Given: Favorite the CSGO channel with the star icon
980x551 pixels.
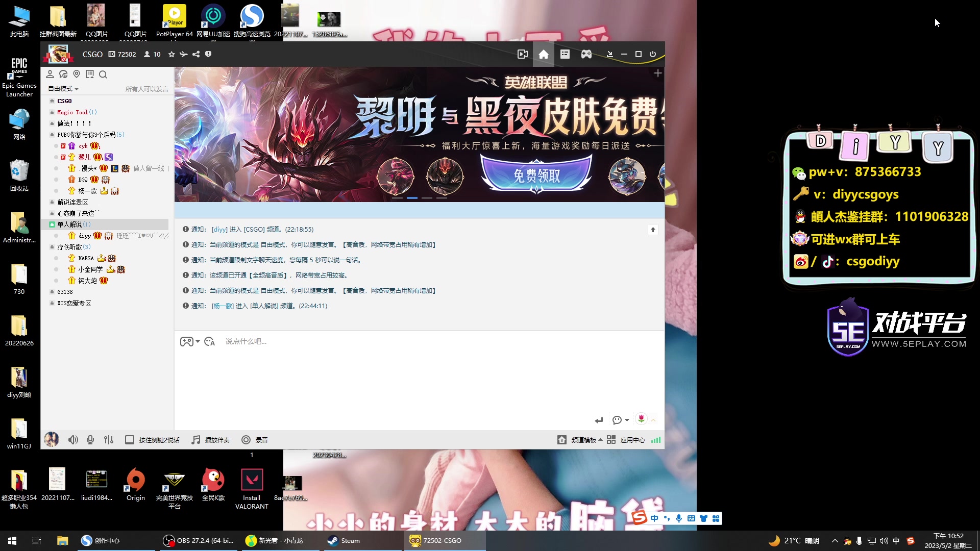Looking at the screenshot, I should pos(171,54).
